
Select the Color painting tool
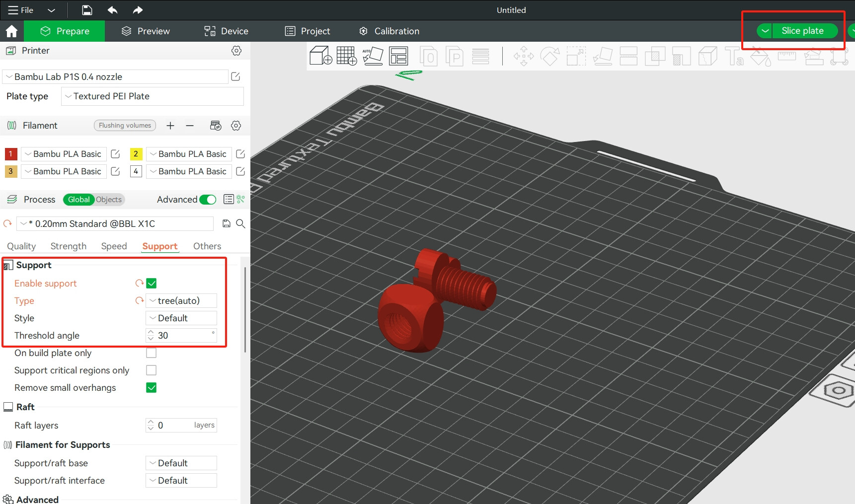(760, 57)
